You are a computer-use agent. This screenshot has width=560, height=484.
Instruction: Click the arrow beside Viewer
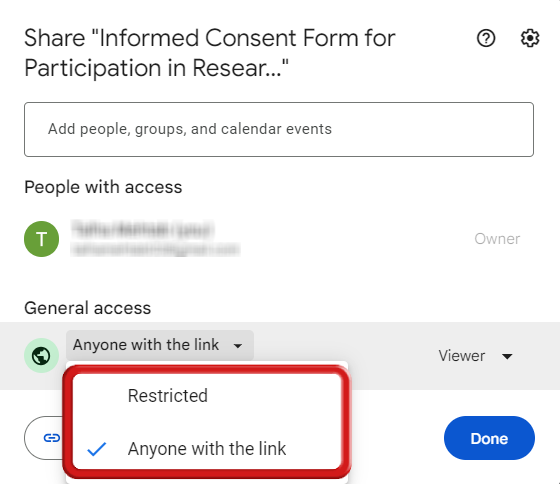coord(507,356)
